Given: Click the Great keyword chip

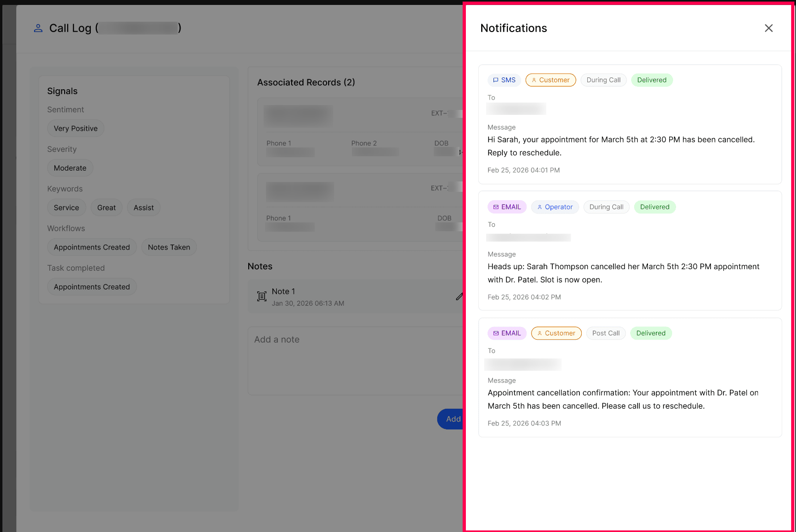Looking at the screenshot, I should [107, 208].
